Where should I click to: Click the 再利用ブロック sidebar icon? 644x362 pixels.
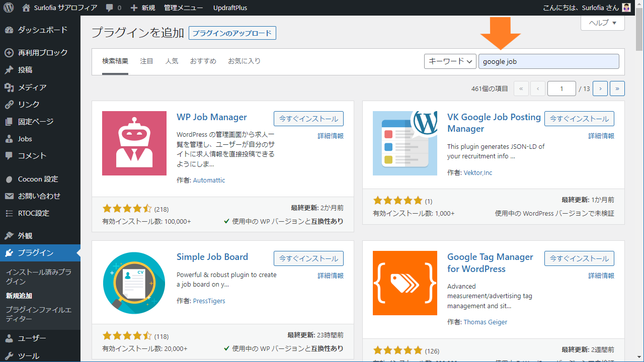point(9,53)
